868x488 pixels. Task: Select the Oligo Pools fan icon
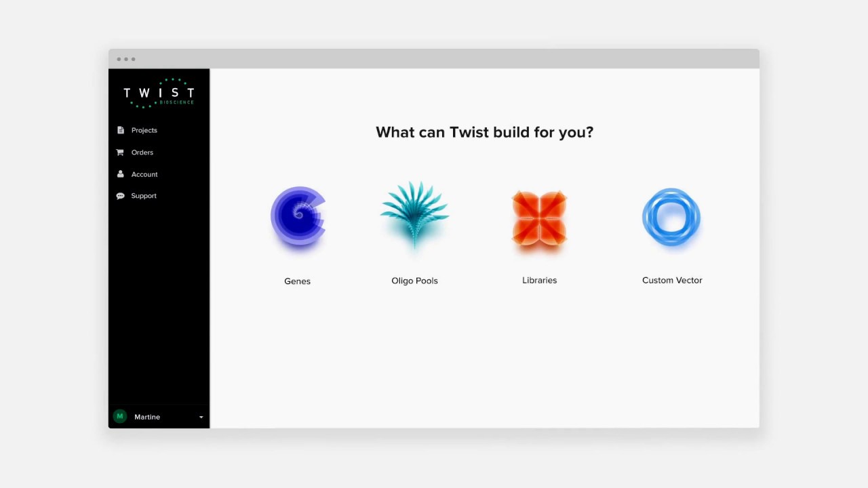[x=414, y=215]
